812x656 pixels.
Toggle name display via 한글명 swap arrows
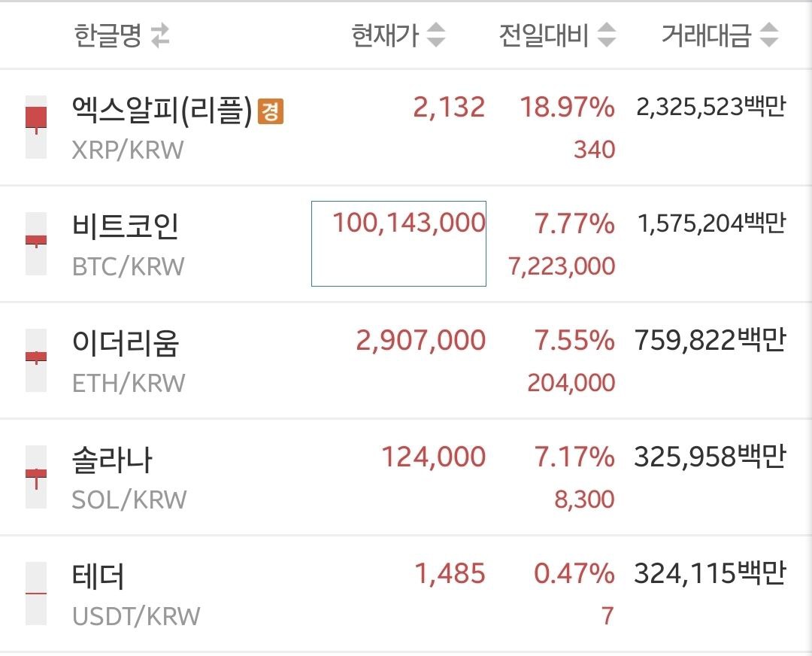(160, 36)
